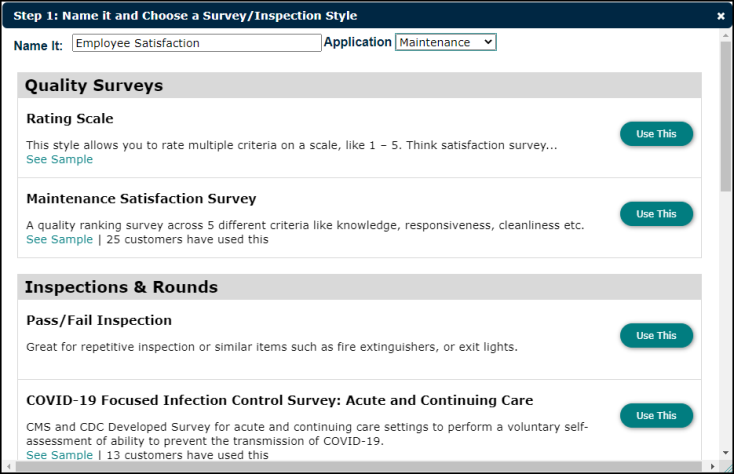Use the Rating Scale survey style

click(656, 134)
